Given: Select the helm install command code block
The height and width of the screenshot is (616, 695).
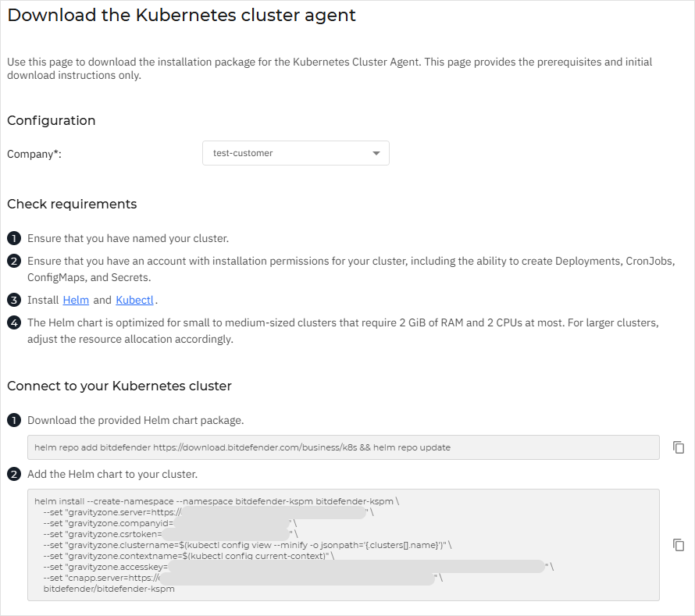Looking at the screenshot, I should click(344, 544).
